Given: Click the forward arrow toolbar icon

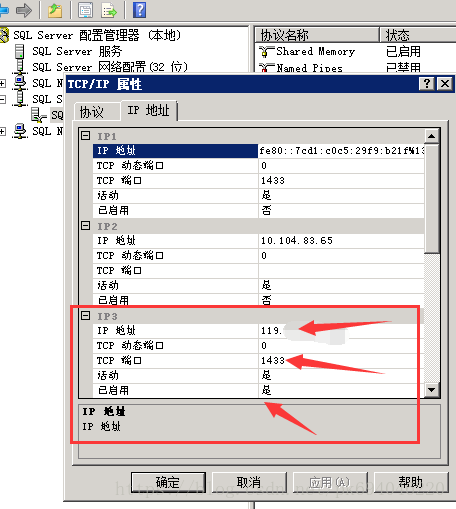Looking at the screenshot, I should (x=24, y=10).
